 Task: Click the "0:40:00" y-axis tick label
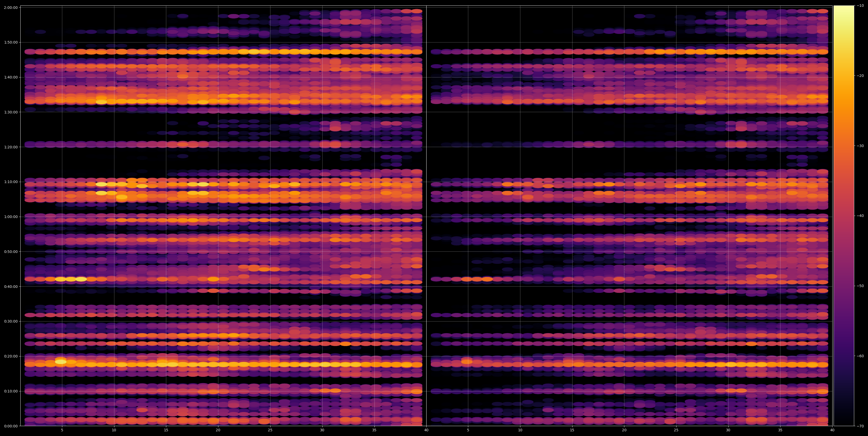point(11,287)
